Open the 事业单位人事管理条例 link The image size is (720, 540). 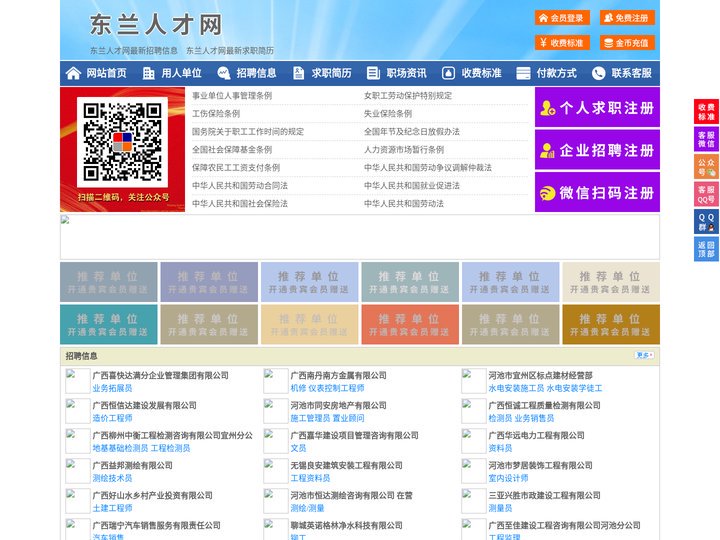[232, 96]
